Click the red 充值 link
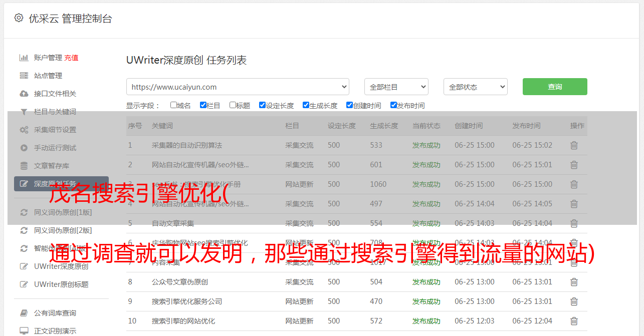 (x=71, y=58)
